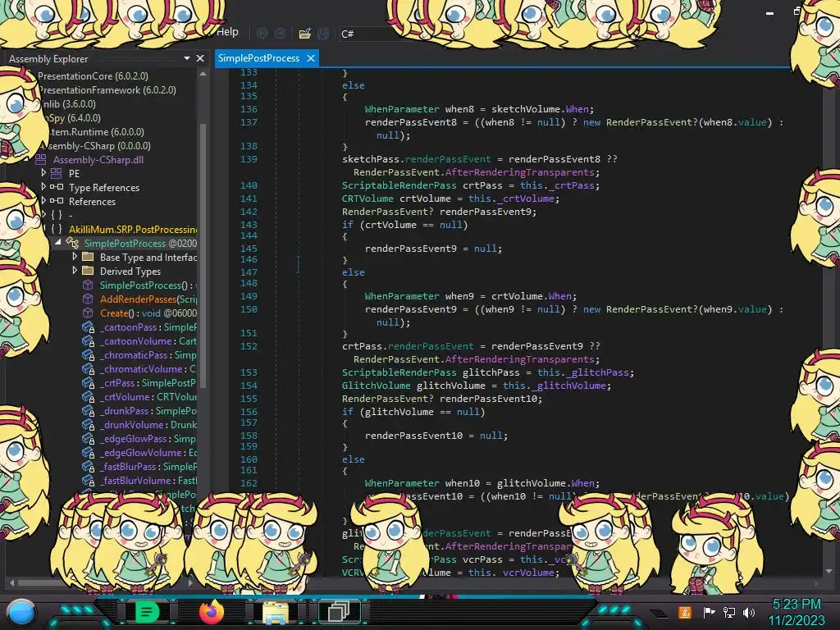Click Assembly Explorer horizontal scroll right arrow
Image resolution: width=840 pixels, height=630 pixels.
click(190, 582)
